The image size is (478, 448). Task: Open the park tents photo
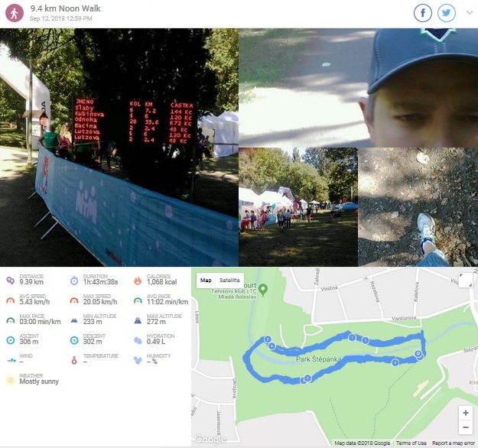(x=298, y=207)
